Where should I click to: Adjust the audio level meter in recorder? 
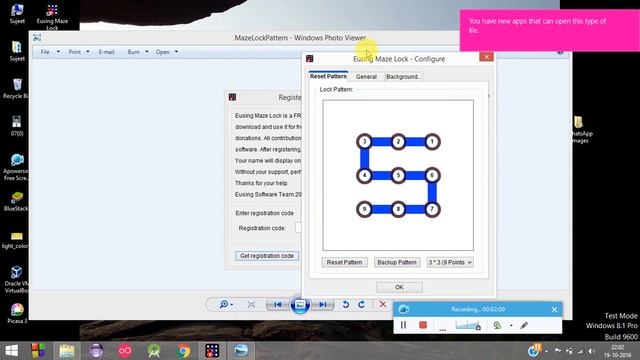pyautogui.click(x=468, y=325)
